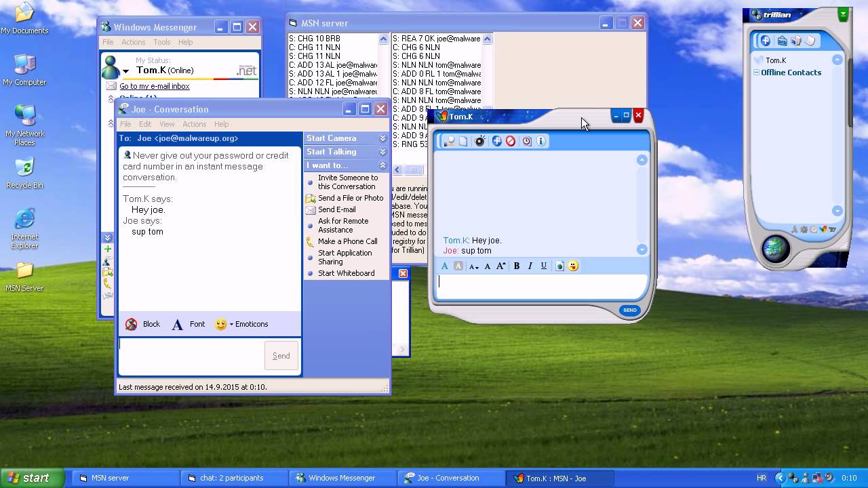Open the green dropdown arrow on Trillian title bar
Image resolution: width=868 pixels, height=488 pixels.
843,14
